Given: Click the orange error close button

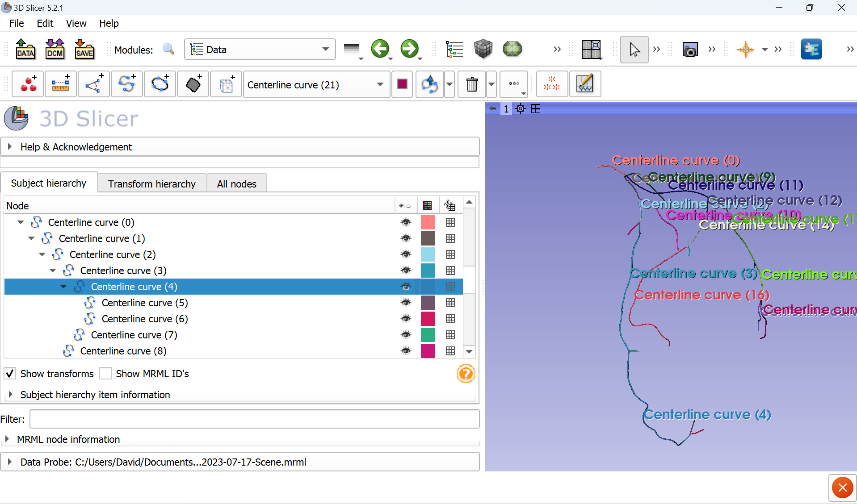Looking at the screenshot, I should coord(842,487).
